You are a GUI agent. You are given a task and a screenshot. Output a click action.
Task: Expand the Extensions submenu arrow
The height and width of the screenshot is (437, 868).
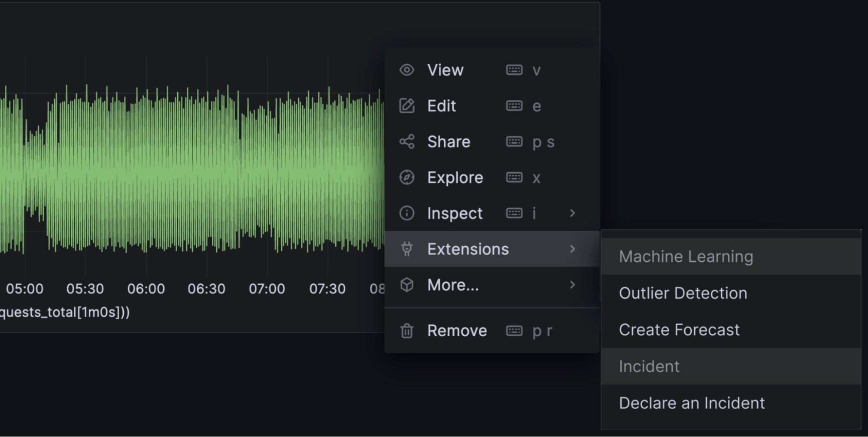(572, 249)
